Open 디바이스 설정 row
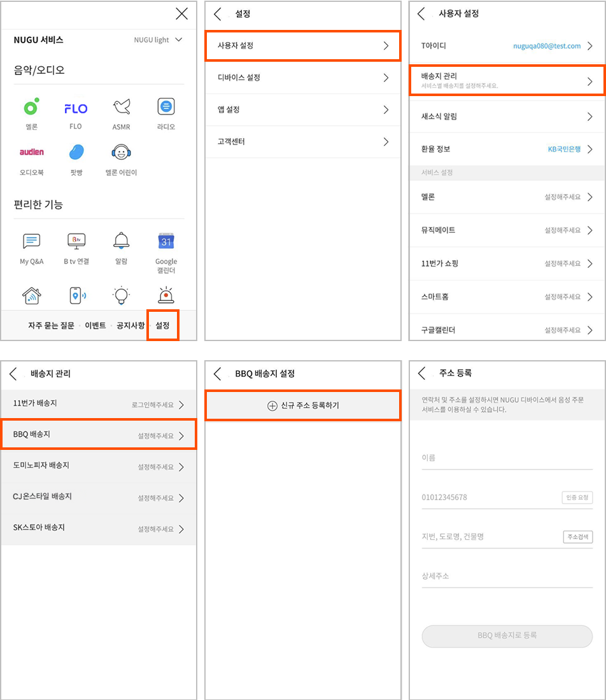 click(303, 78)
